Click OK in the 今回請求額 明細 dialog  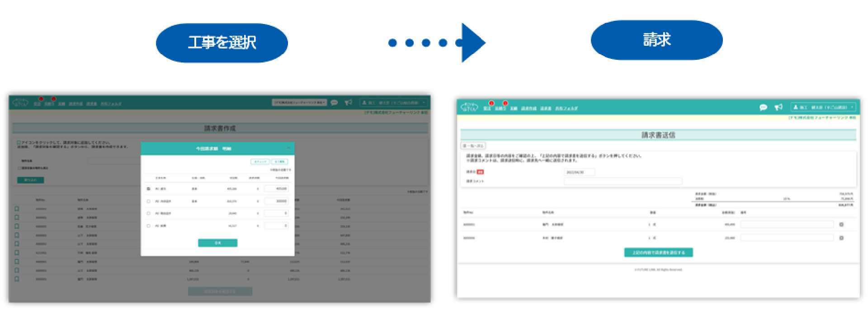pos(217,243)
